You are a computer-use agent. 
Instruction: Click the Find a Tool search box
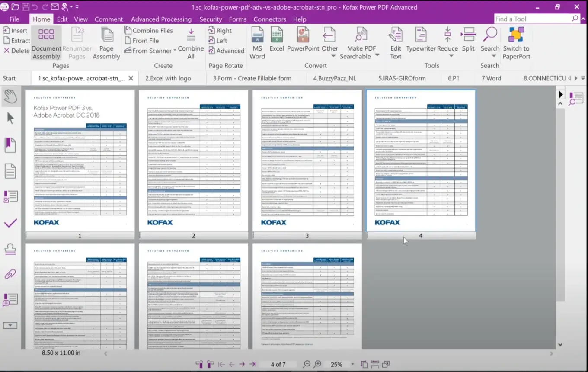click(532, 19)
